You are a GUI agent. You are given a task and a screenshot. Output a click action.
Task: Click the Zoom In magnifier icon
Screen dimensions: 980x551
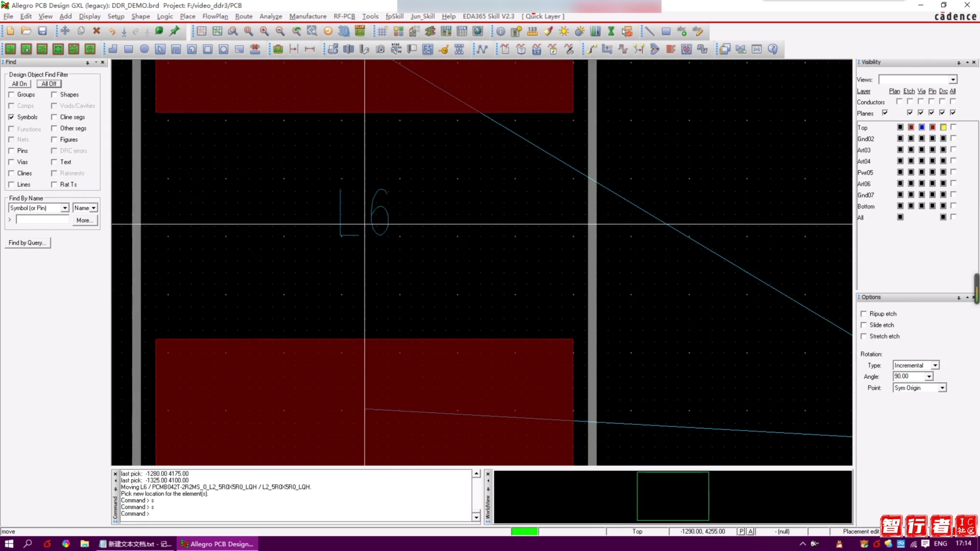click(x=264, y=31)
